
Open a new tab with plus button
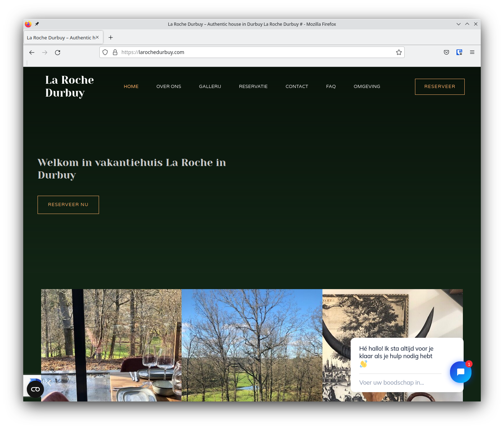pyautogui.click(x=111, y=38)
